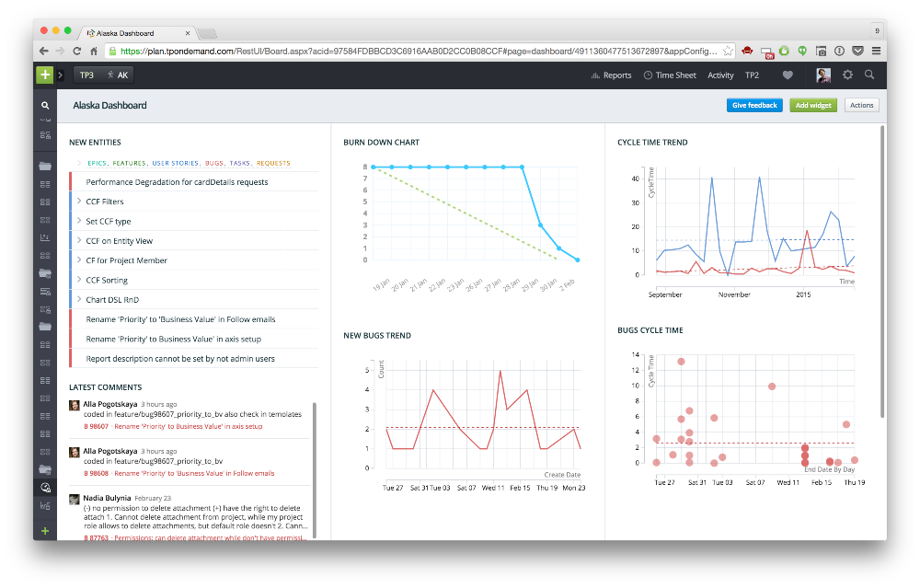Expand the entity type filter row chevron
Screen dimensions: 920x588
click(78, 163)
